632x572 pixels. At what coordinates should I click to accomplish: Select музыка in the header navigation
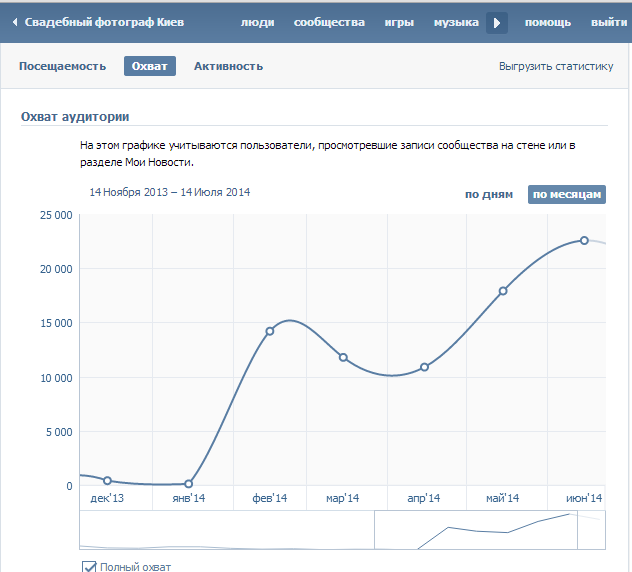[x=456, y=22]
